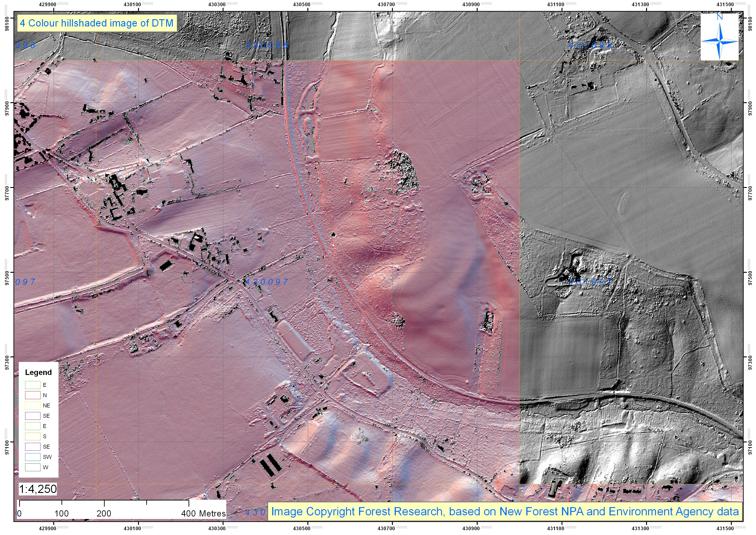Select the blue SW legend swatch
Viewport: 756px width, 535px height.
[x=33, y=457]
